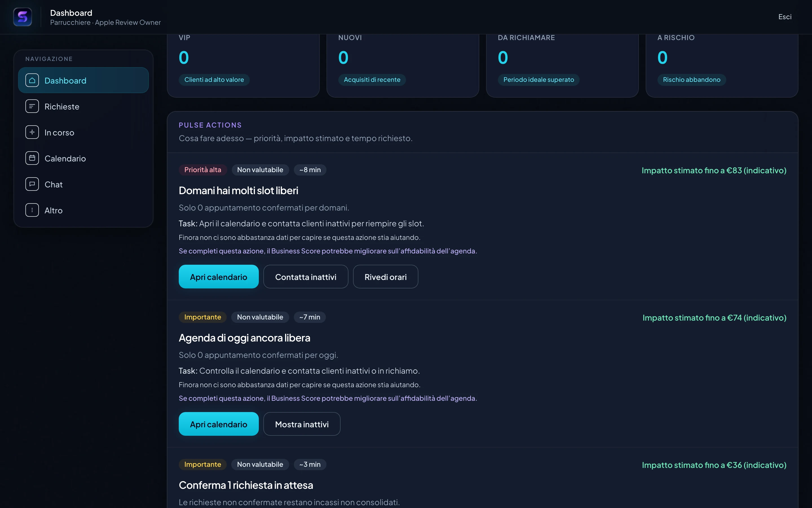Click Non valutabile badge next to ~7 min
This screenshot has width=812, height=508.
click(260, 317)
